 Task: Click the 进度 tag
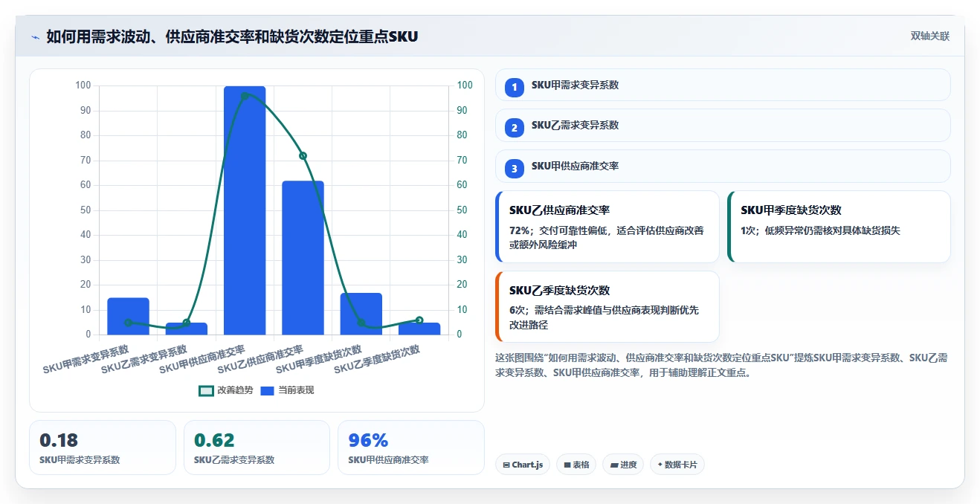[623, 465]
